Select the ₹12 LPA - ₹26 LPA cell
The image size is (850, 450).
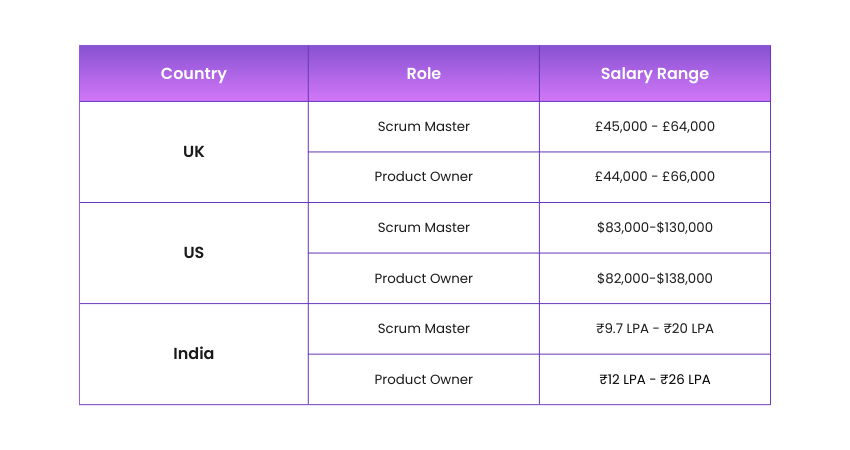pyautogui.click(x=654, y=379)
